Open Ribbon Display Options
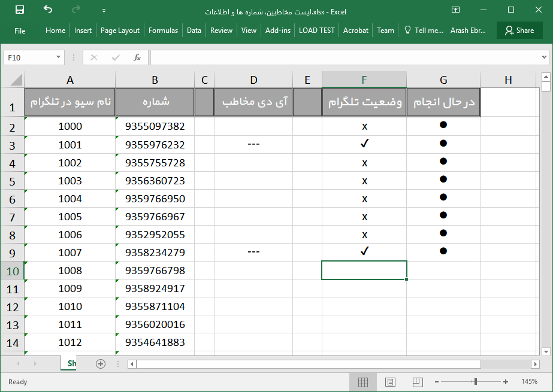 456,10
